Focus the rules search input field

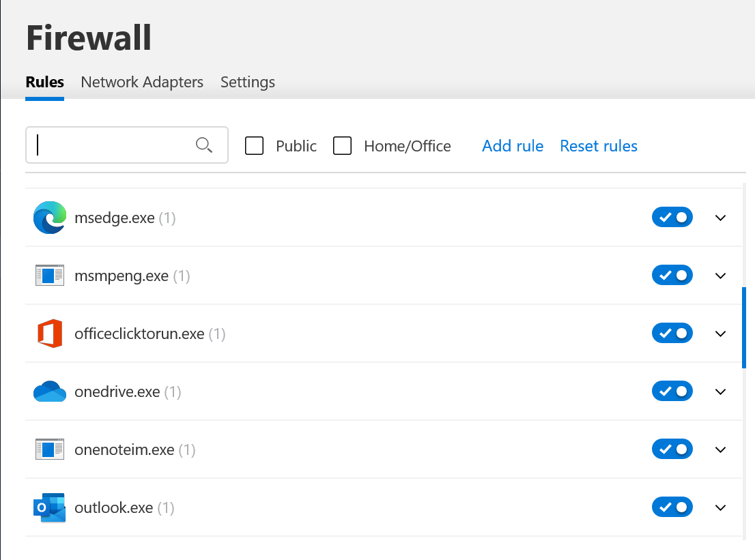pyautogui.click(x=127, y=145)
